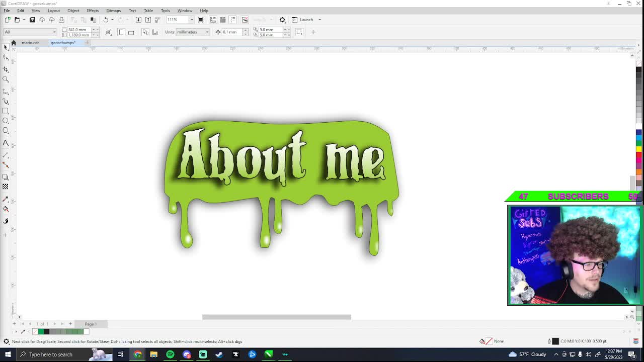Click the Import icon

[x=138, y=20]
